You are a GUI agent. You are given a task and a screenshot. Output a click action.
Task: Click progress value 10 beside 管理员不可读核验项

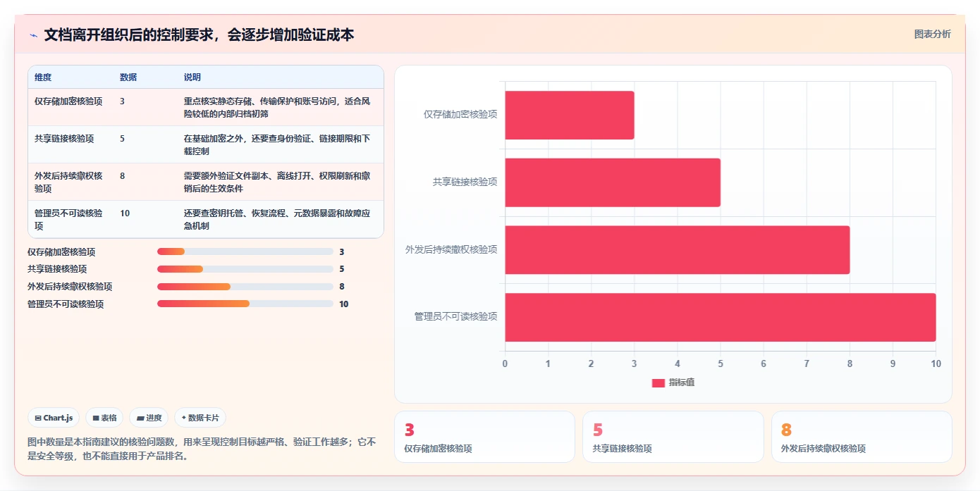click(344, 304)
